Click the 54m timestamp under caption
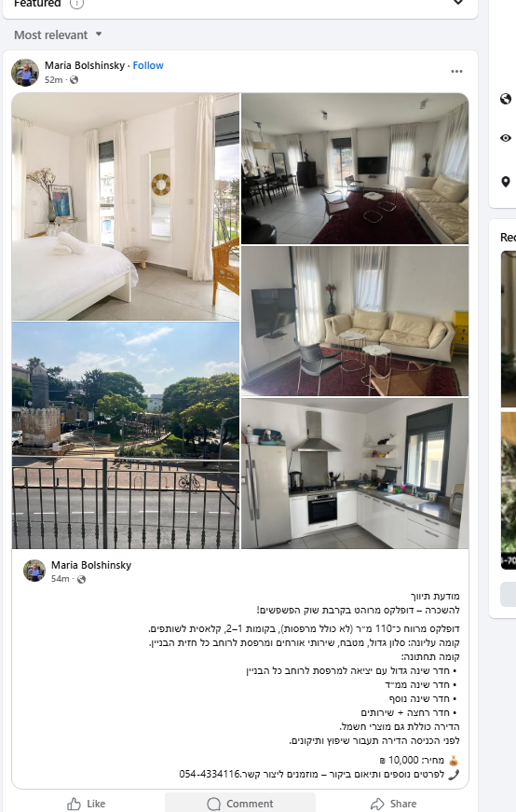Image resolution: width=516 pixels, height=812 pixels. click(x=60, y=578)
